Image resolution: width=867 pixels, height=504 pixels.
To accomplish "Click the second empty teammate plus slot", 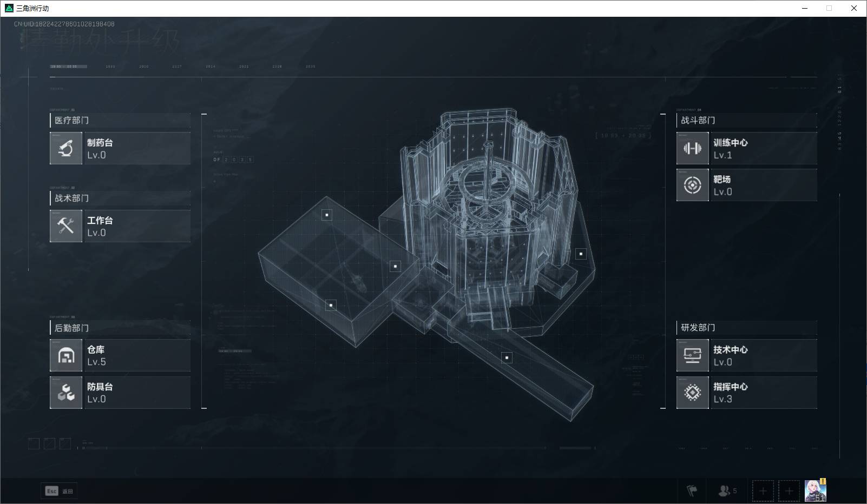I will [x=789, y=491].
